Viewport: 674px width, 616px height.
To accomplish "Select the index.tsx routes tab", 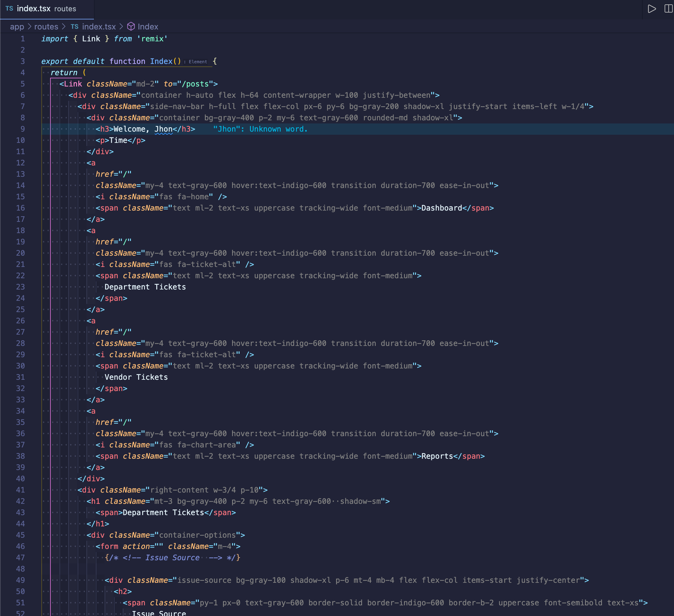I will coord(47,9).
